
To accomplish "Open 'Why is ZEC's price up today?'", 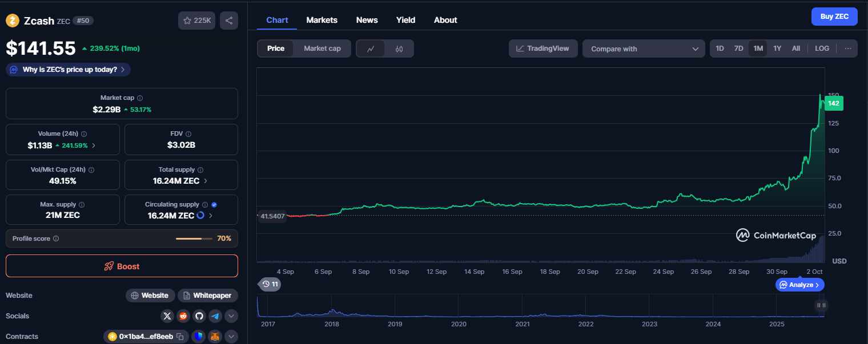I will [x=69, y=70].
